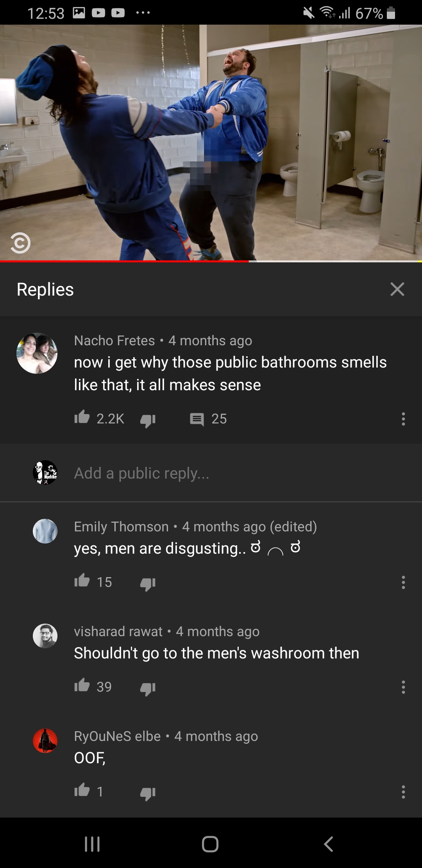Seek using the red video progress bar
Screen dimensions: 422x868
211,261
